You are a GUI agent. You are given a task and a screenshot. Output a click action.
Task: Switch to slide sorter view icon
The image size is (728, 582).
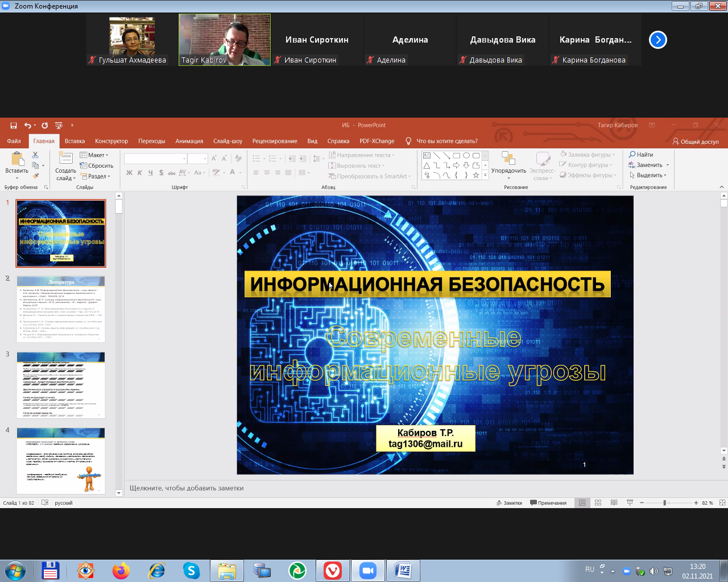click(598, 503)
